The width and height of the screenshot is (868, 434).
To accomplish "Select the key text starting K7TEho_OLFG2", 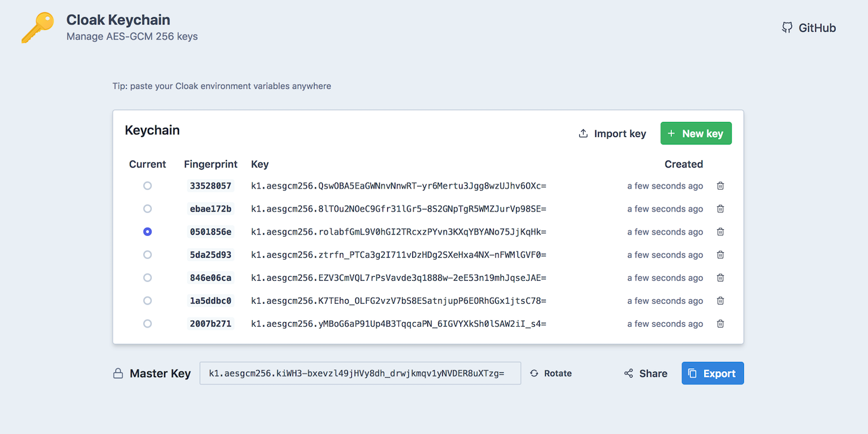I will pos(399,301).
